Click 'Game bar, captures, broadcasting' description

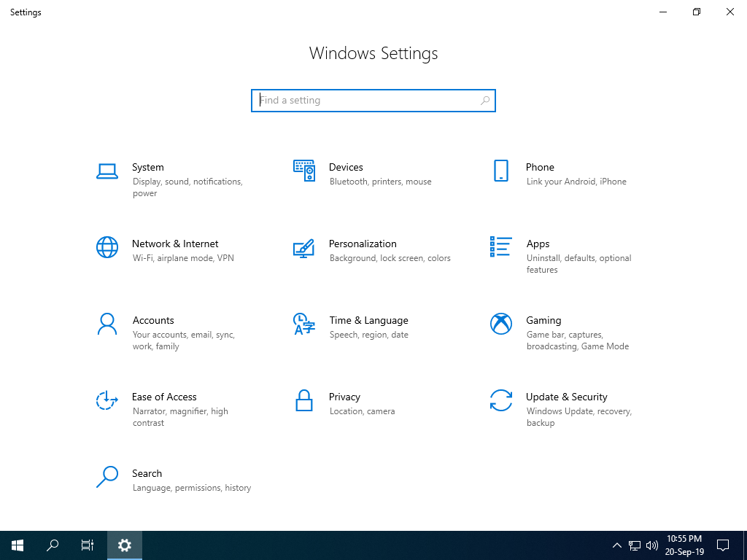(x=578, y=341)
